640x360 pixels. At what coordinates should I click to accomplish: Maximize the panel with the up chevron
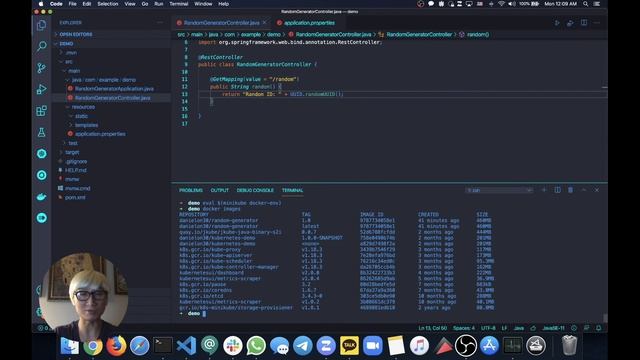584,190
